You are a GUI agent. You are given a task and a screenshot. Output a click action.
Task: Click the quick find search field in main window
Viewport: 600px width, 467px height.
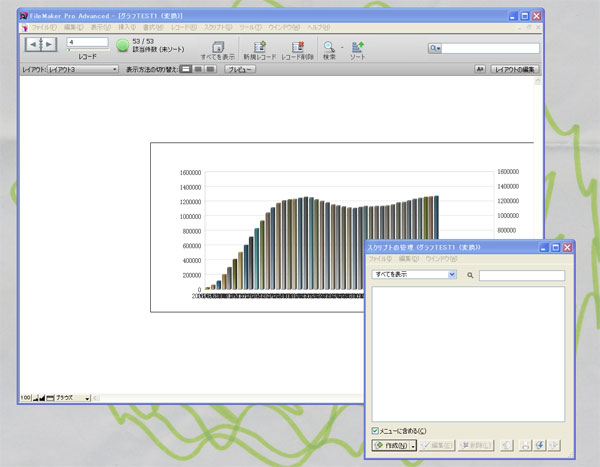[491, 48]
